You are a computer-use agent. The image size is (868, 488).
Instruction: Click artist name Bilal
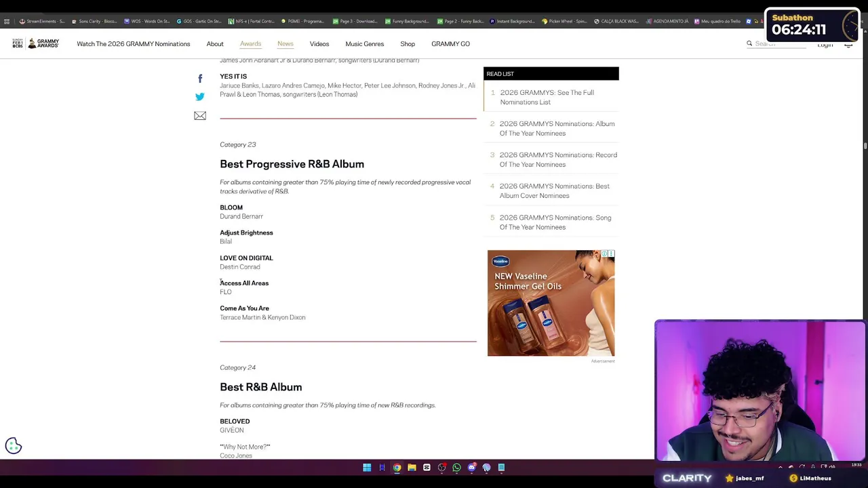click(226, 241)
